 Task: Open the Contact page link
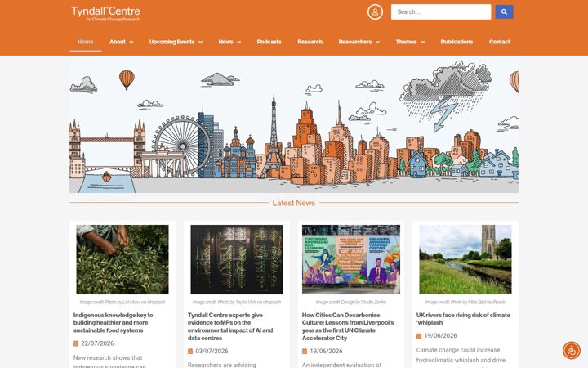point(499,42)
